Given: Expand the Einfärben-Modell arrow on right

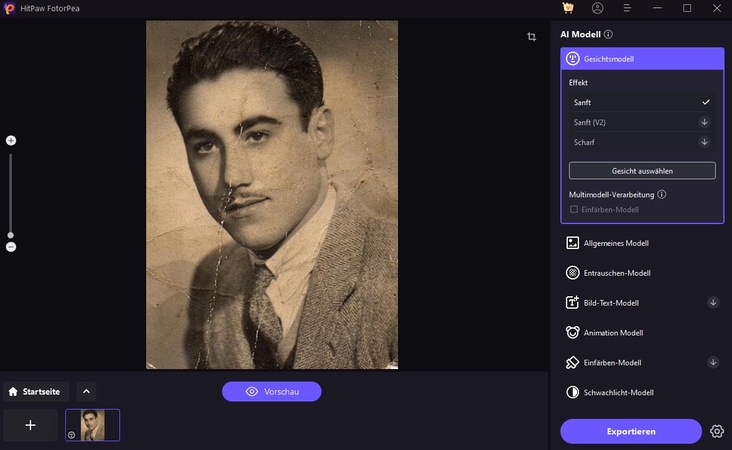Looking at the screenshot, I should coord(713,362).
